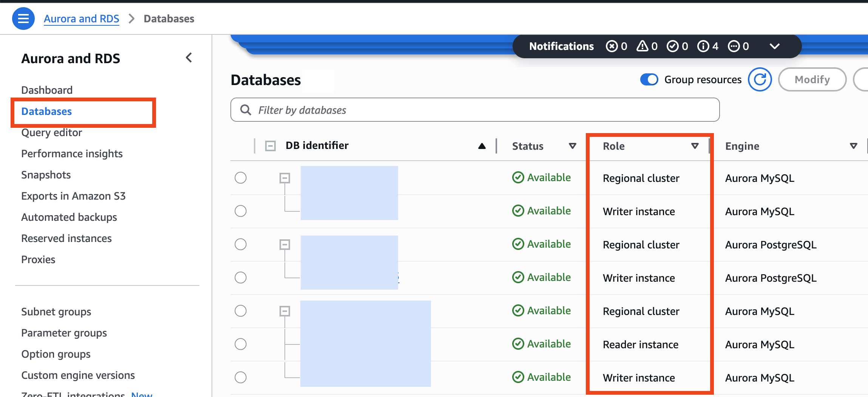Click the Aurora and RDS breadcrumb link
Viewport: 868px width, 397px height.
[82, 19]
